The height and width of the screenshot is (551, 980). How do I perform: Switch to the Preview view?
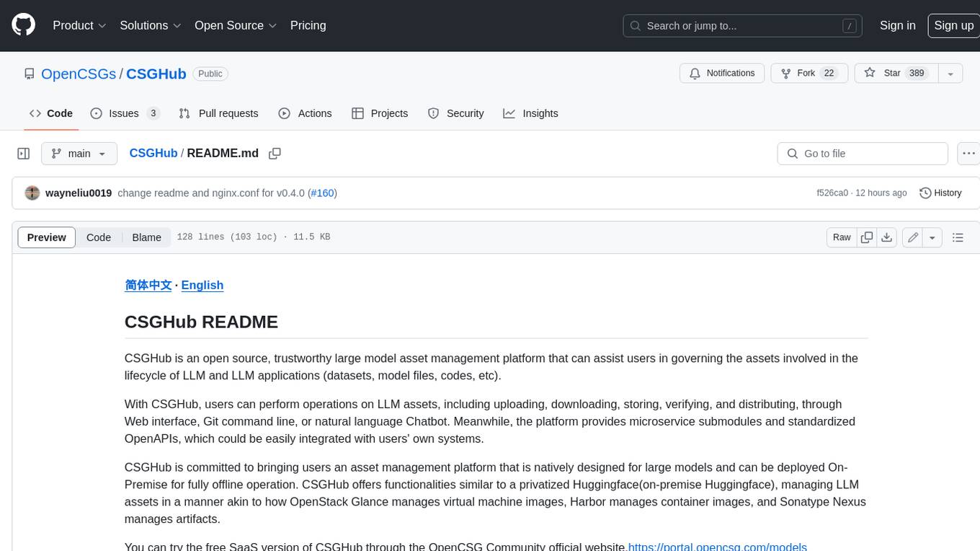click(46, 237)
